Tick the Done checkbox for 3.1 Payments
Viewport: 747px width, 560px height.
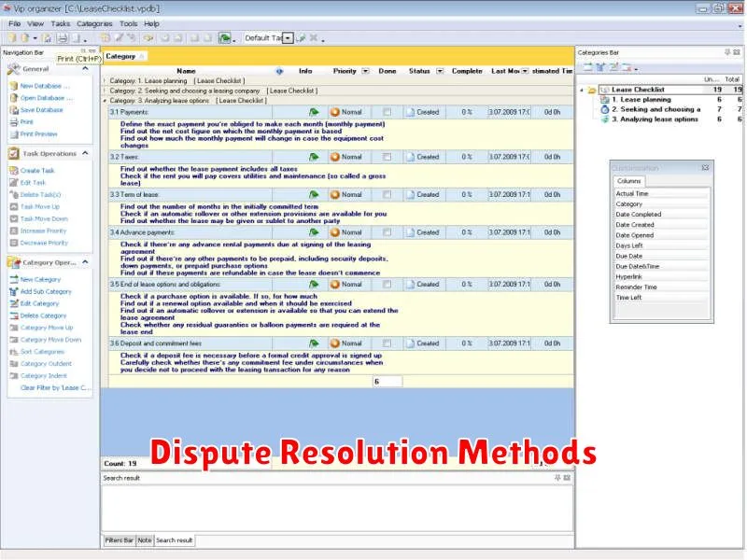[x=387, y=112]
